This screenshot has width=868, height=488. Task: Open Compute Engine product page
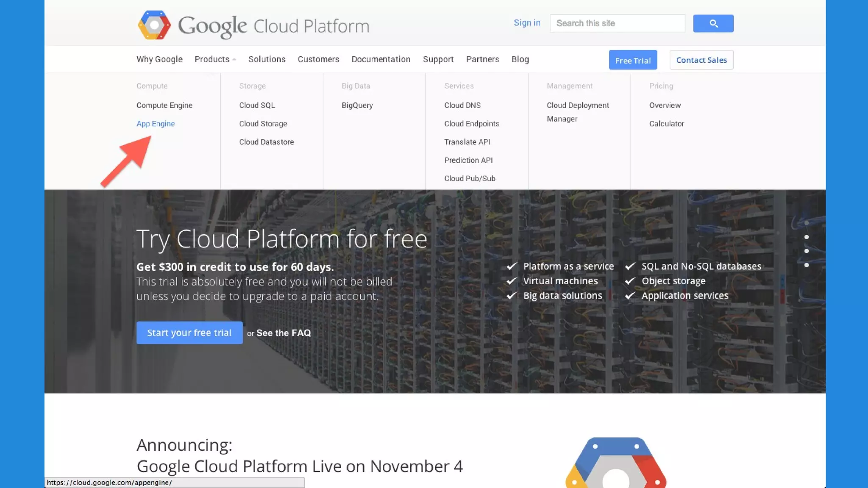[164, 105]
